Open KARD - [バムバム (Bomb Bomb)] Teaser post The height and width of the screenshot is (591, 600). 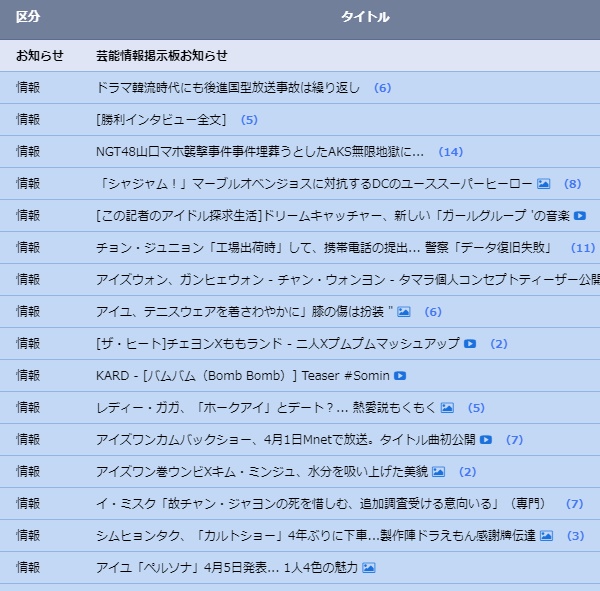(x=243, y=375)
